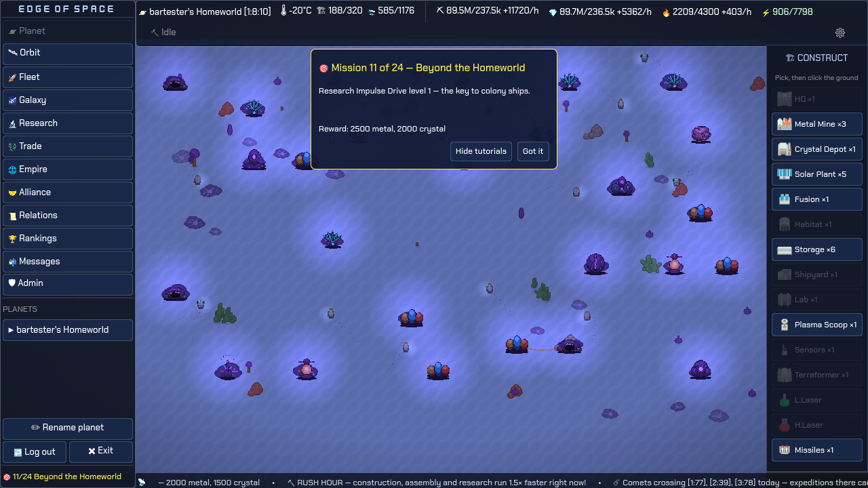Click the Log out button
868x488 pixels.
pyautogui.click(x=35, y=452)
